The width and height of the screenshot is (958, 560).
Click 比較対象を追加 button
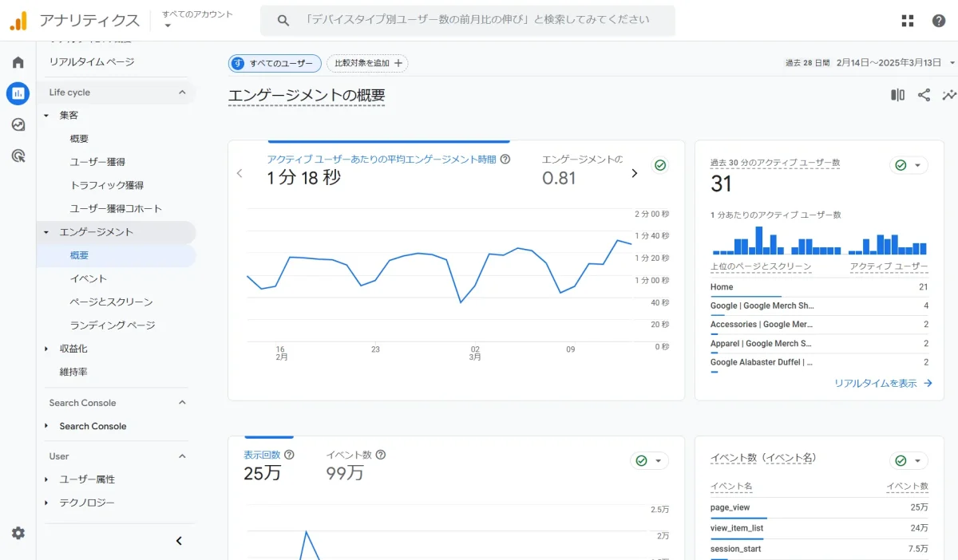(367, 64)
